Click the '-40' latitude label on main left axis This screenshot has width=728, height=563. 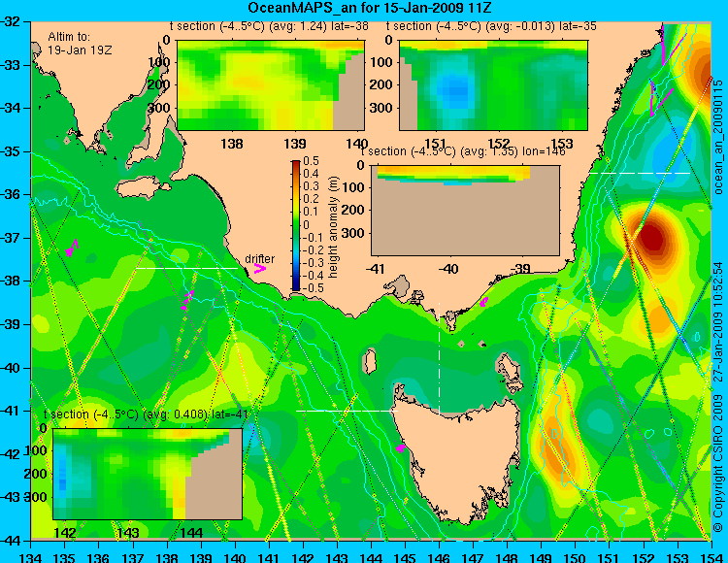tap(11, 368)
